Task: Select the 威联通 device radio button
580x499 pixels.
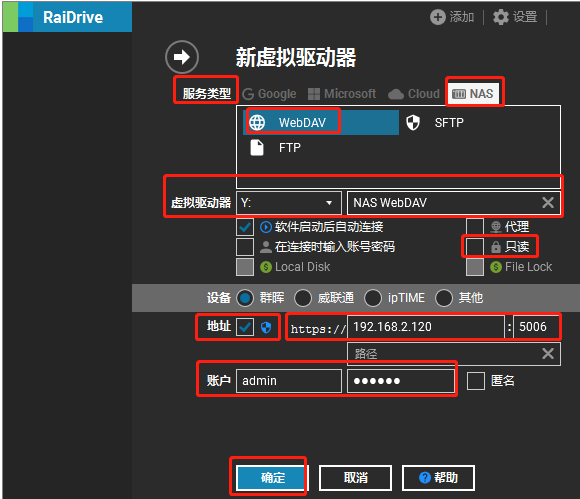Action: click(303, 298)
